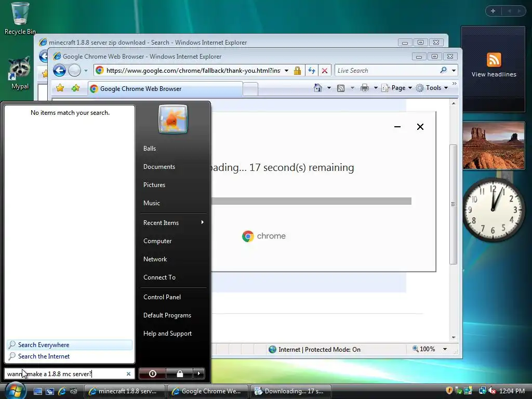Click the chrome logo in installer dialog
Image resolution: width=532 pixels, height=399 pixels.
click(x=263, y=236)
